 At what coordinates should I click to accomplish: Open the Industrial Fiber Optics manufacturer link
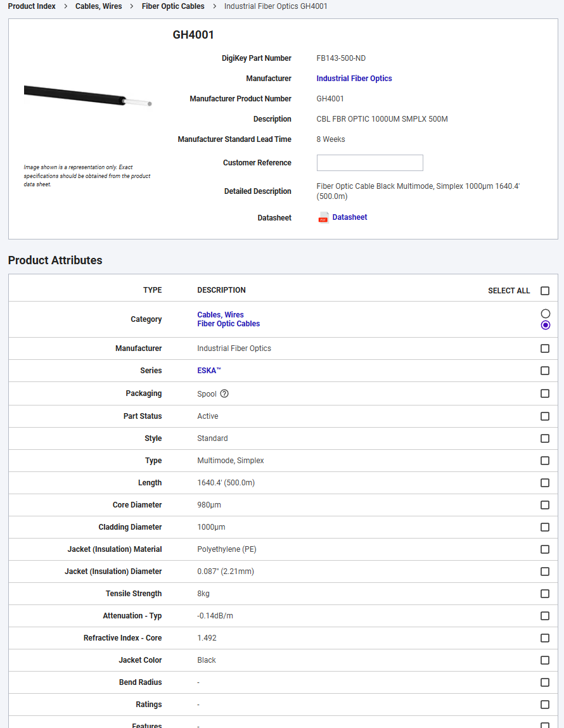coord(354,78)
